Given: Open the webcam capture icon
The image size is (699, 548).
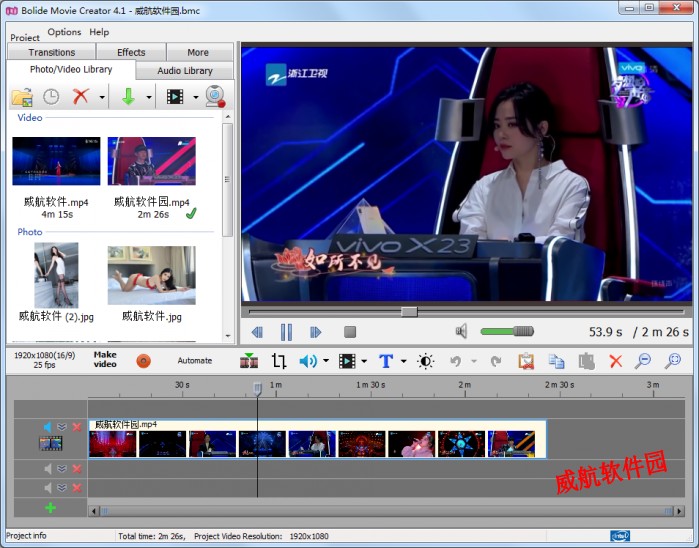Looking at the screenshot, I should click(215, 96).
